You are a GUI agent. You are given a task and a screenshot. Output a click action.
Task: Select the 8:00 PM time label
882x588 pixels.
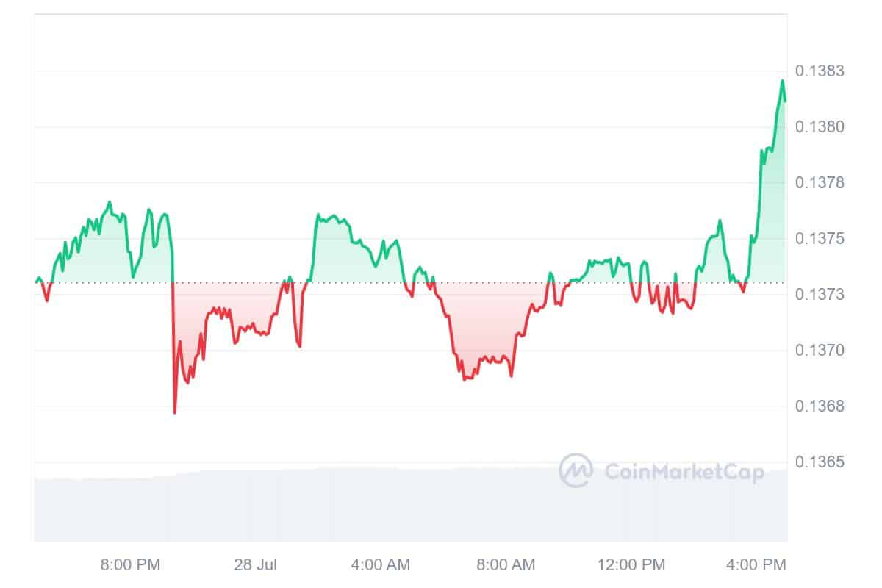pos(130,565)
